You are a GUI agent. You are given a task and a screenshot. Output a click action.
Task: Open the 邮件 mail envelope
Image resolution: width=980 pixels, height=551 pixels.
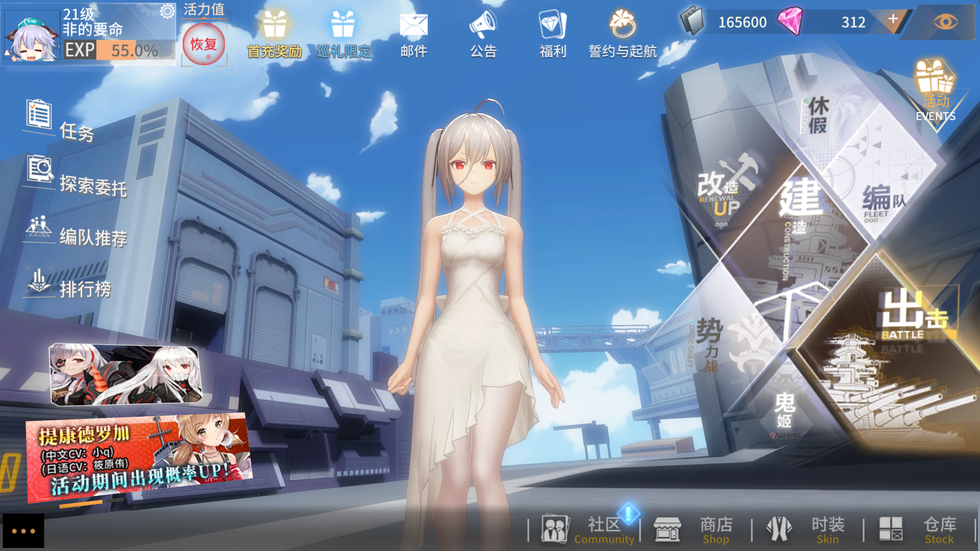413,35
